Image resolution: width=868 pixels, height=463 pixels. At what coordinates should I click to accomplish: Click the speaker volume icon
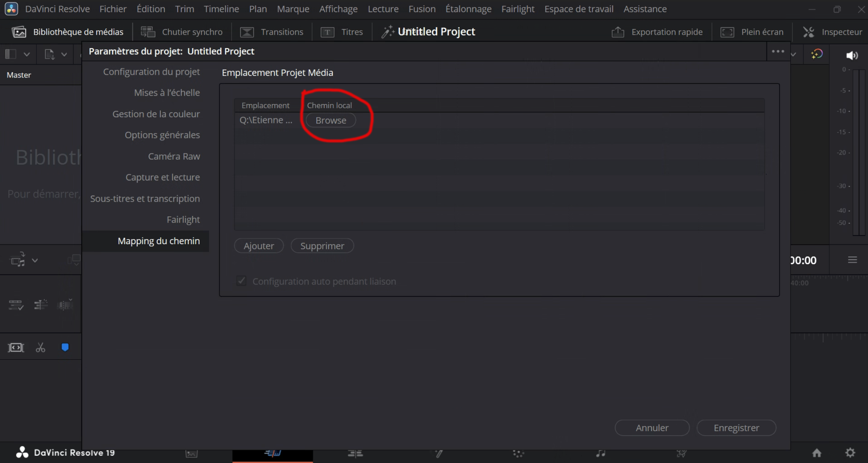point(852,55)
